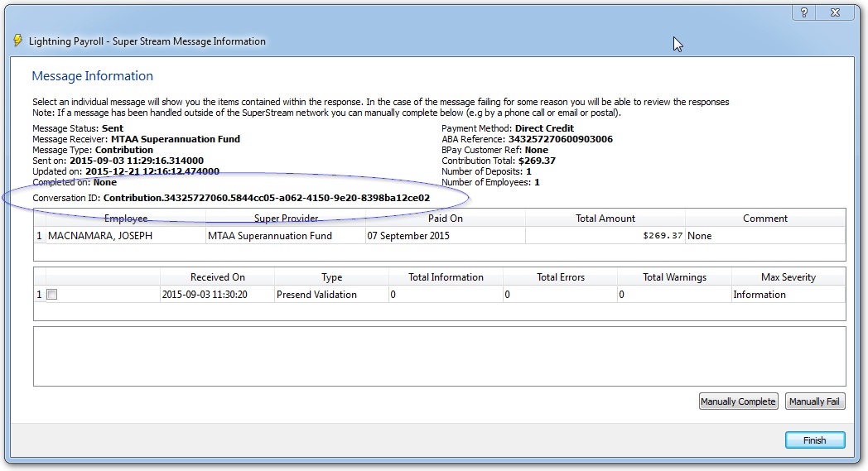Viewport: 868px width, 471px height.
Task: Click the Conversation ID value text
Action: click(266, 198)
